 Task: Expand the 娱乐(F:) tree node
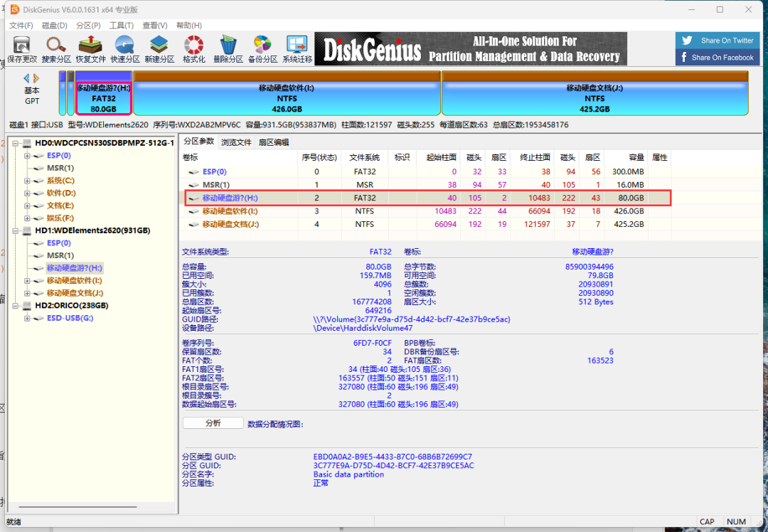[28, 218]
